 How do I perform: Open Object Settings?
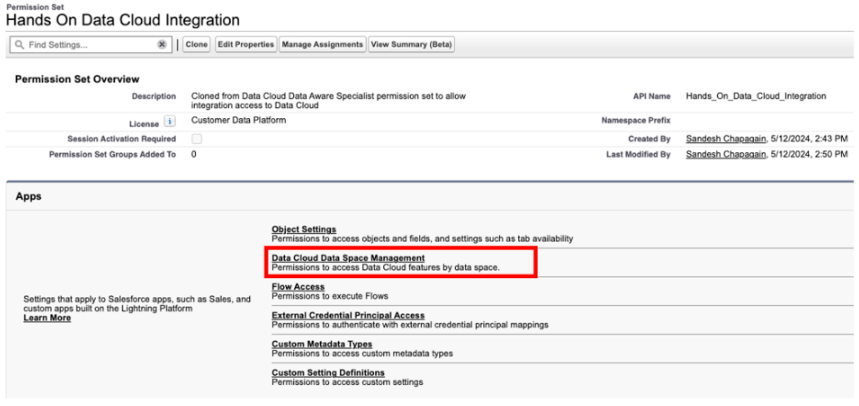click(x=304, y=229)
